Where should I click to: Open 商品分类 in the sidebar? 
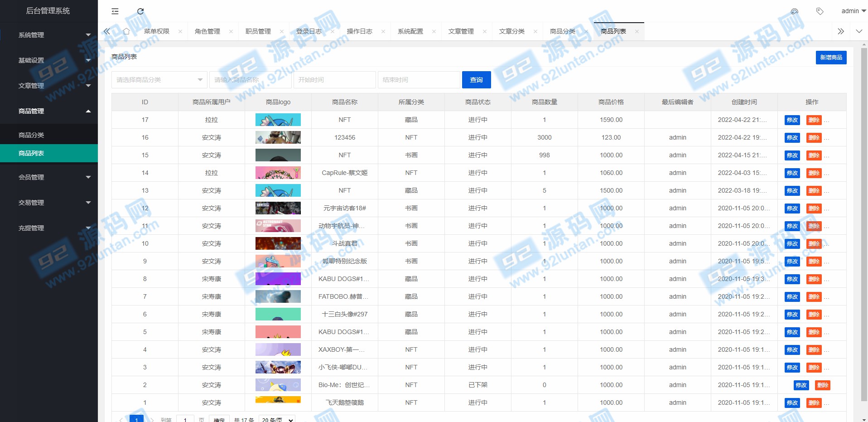click(49, 135)
